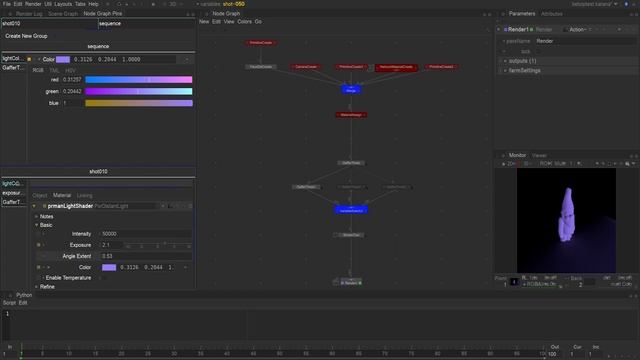Select GafferT item in sequence list
The height and width of the screenshot is (360, 640).
[13, 68]
